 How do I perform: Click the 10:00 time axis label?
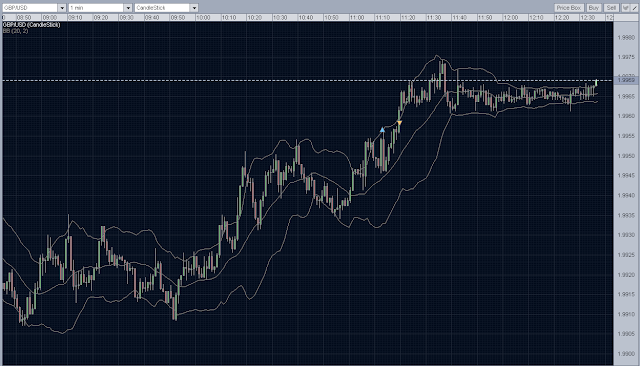[x=203, y=18]
